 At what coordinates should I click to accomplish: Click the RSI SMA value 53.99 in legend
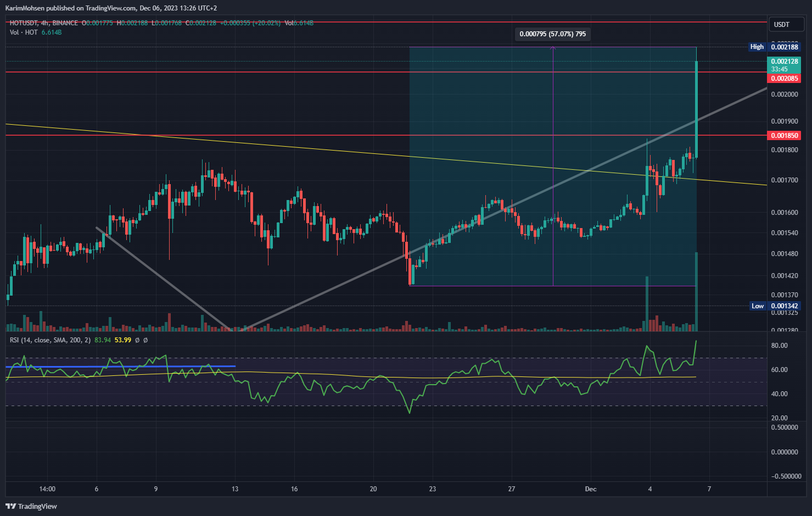pyautogui.click(x=123, y=340)
